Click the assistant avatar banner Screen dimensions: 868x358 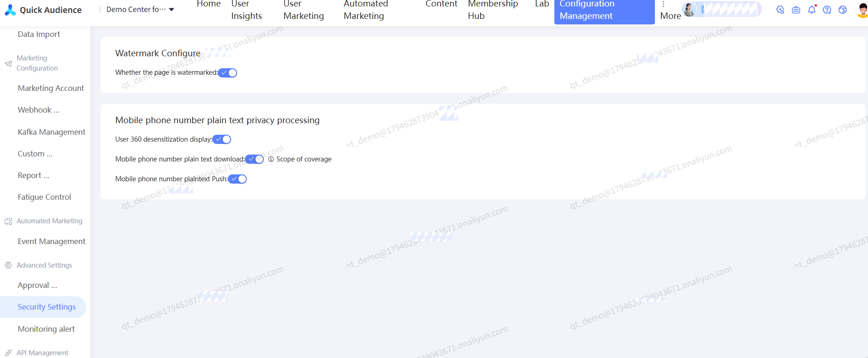point(721,9)
